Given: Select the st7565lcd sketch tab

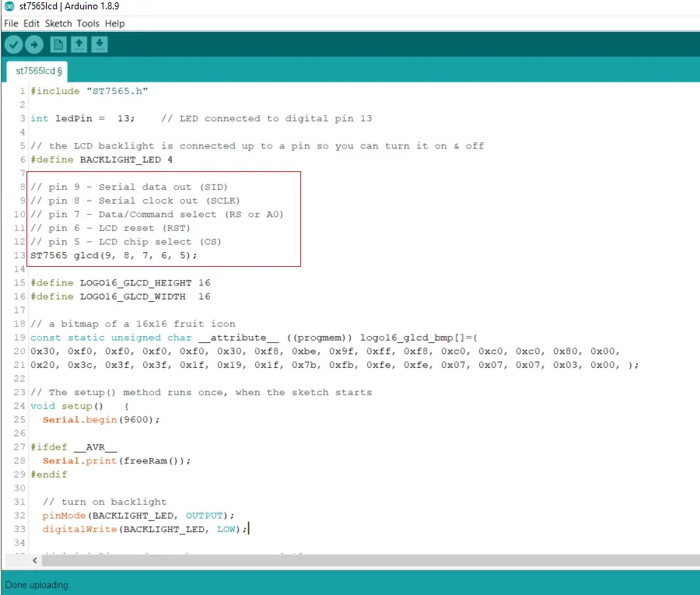Looking at the screenshot, I should pos(37,71).
